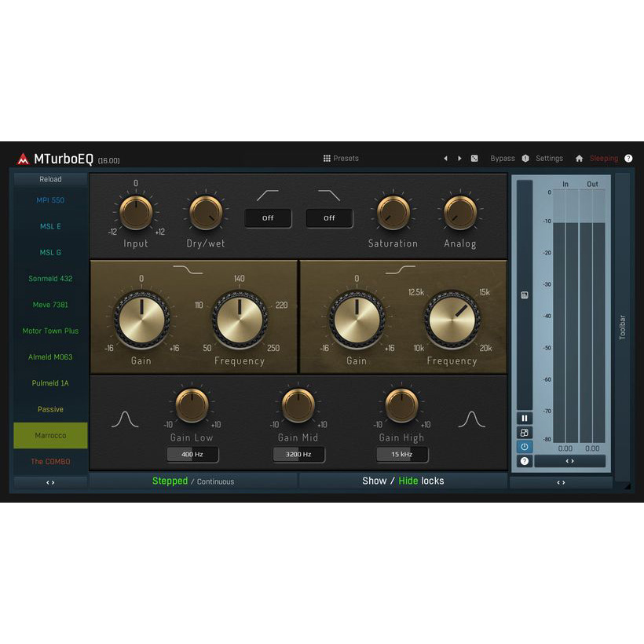Go to the previous preset arrow
The height and width of the screenshot is (644, 644).
pos(445,159)
